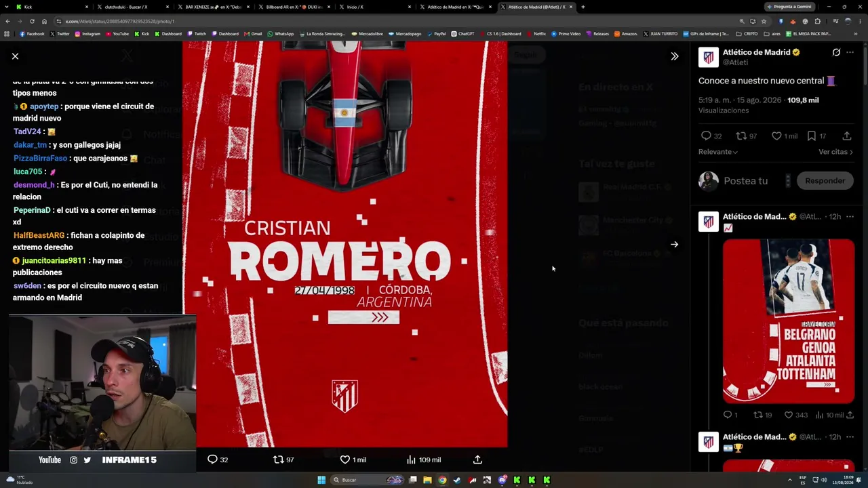View the 10 mil views stat on reply

pos(829,415)
